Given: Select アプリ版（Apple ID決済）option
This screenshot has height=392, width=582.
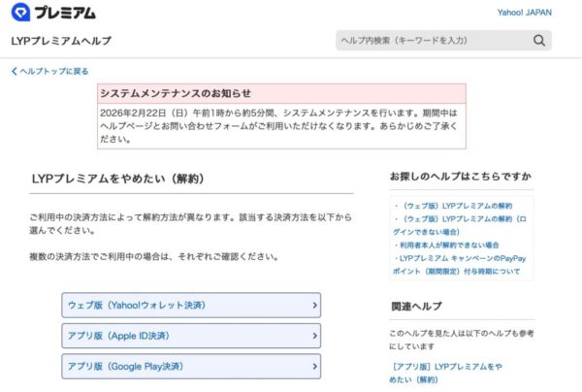Looking at the screenshot, I should (190, 337).
